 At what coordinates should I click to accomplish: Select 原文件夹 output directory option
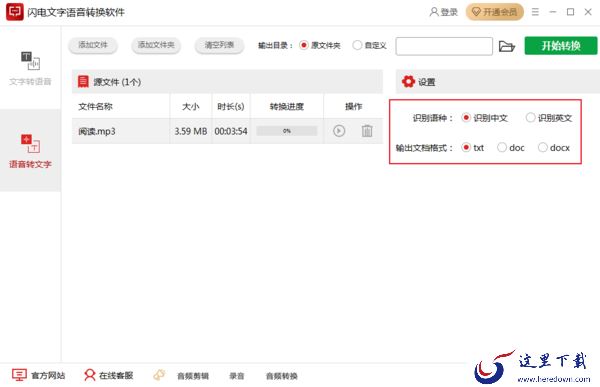point(320,46)
